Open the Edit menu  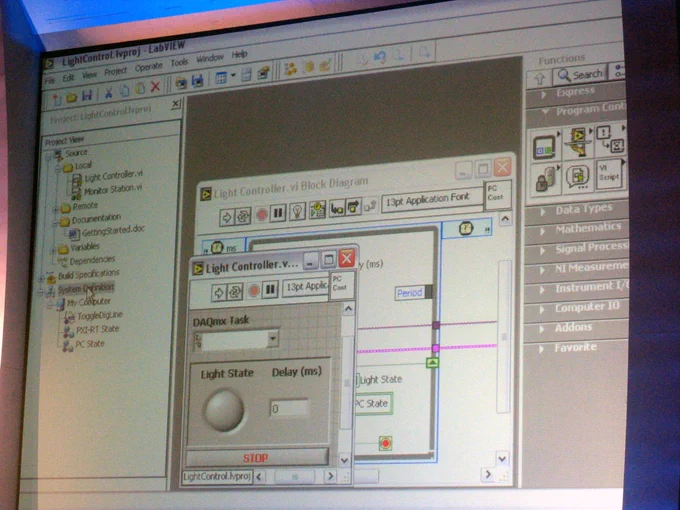pyautogui.click(x=69, y=78)
